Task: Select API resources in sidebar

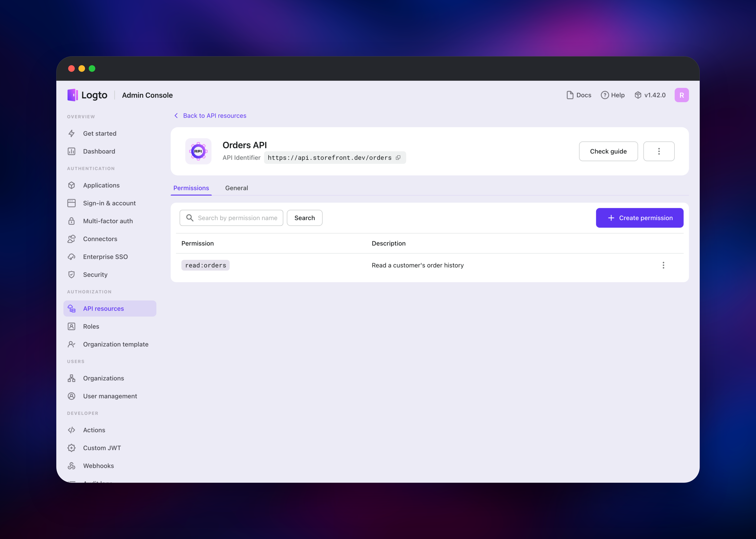Action: [x=110, y=309]
